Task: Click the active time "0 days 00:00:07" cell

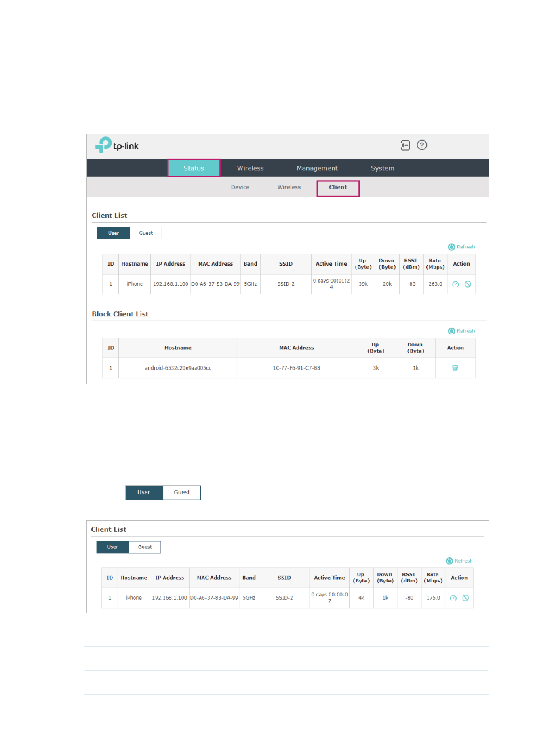Action: pos(329,598)
